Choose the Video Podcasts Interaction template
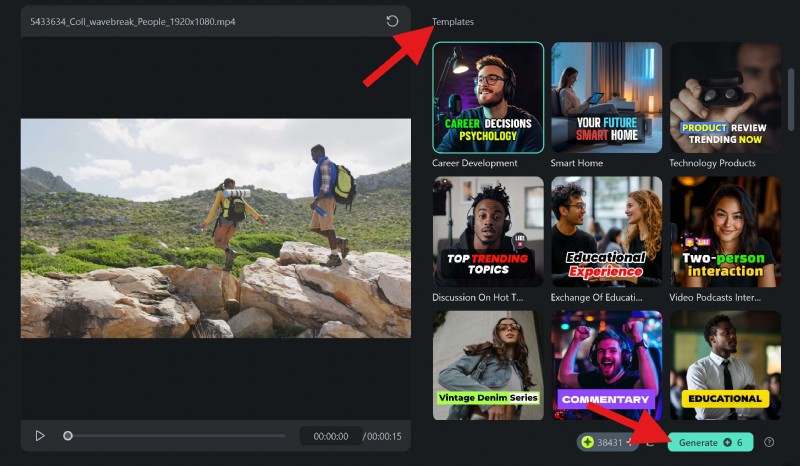Image resolution: width=800 pixels, height=466 pixels. (725, 232)
